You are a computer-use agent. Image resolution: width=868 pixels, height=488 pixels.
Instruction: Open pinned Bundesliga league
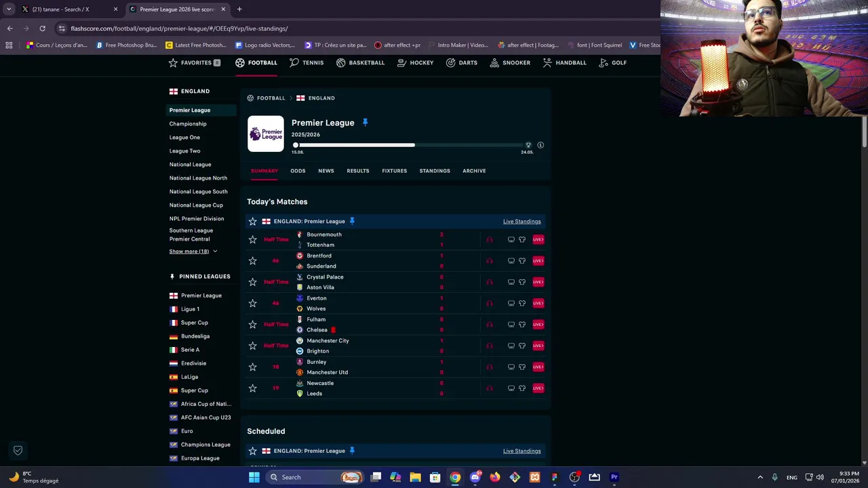click(195, 336)
